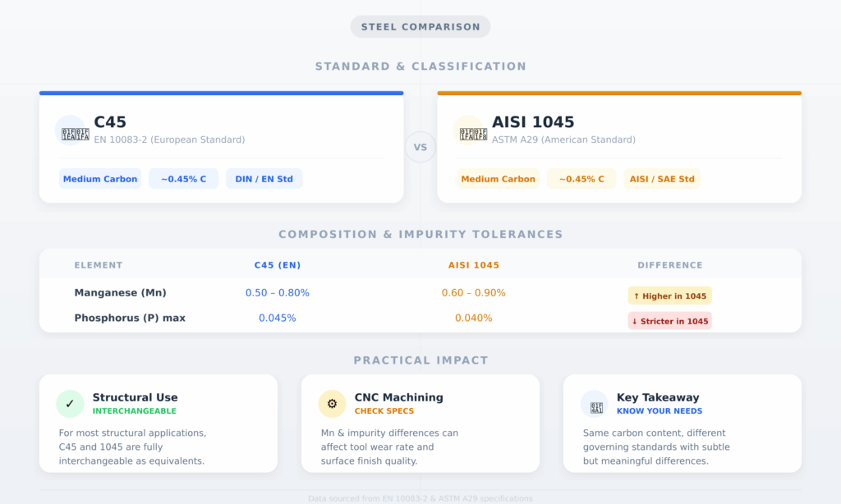Image resolution: width=841 pixels, height=504 pixels.
Task: Click the ELEMENT column header
Action: 99,265
